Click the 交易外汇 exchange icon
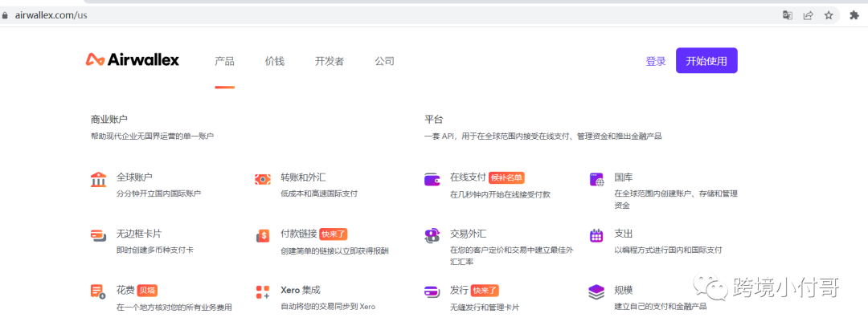Image resolution: width=868 pixels, height=326 pixels. click(432, 236)
